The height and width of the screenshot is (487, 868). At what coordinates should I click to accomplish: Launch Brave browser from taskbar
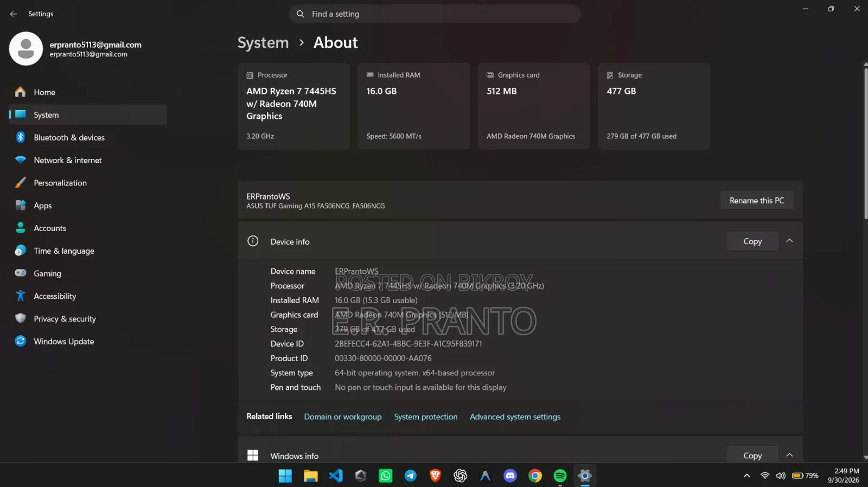(436, 476)
